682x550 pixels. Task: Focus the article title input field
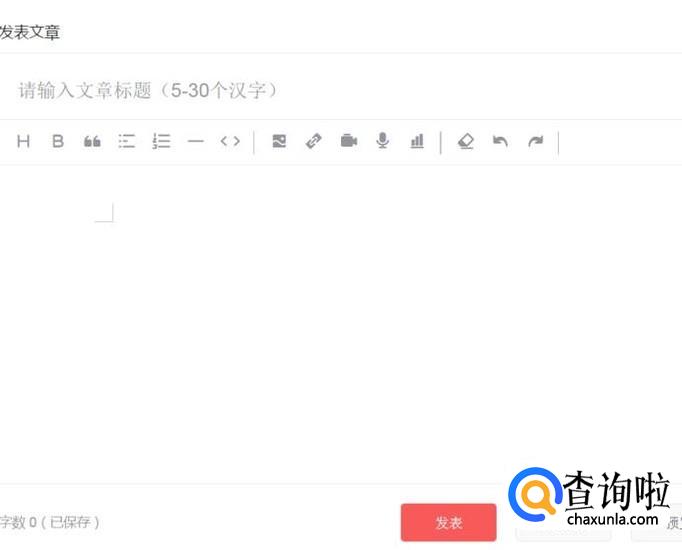coord(341,90)
